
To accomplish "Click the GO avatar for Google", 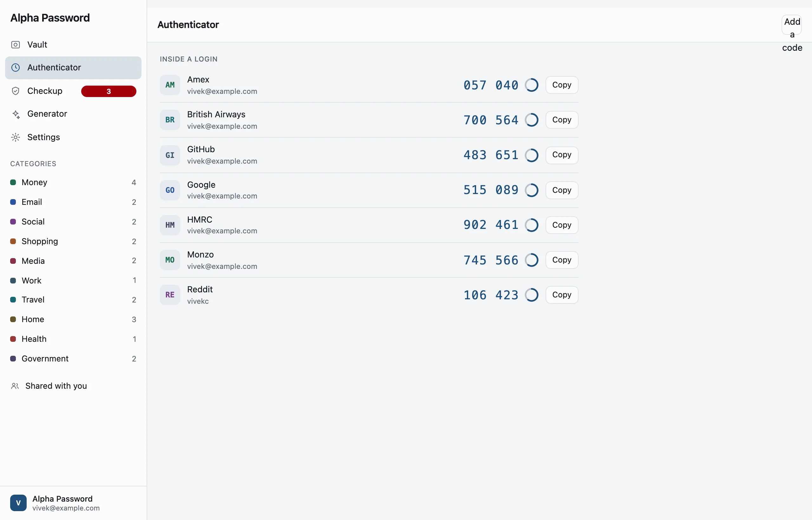I will [x=170, y=190].
